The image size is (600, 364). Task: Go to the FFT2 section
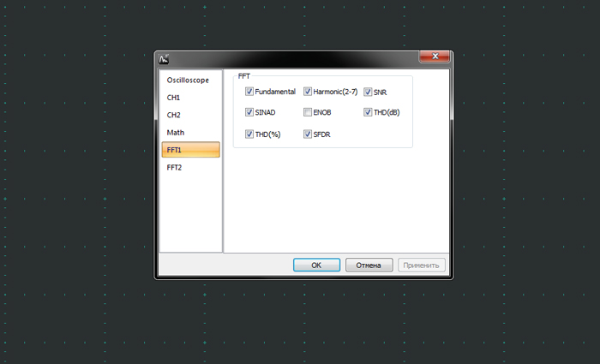pyautogui.click(x=190, y=168)
